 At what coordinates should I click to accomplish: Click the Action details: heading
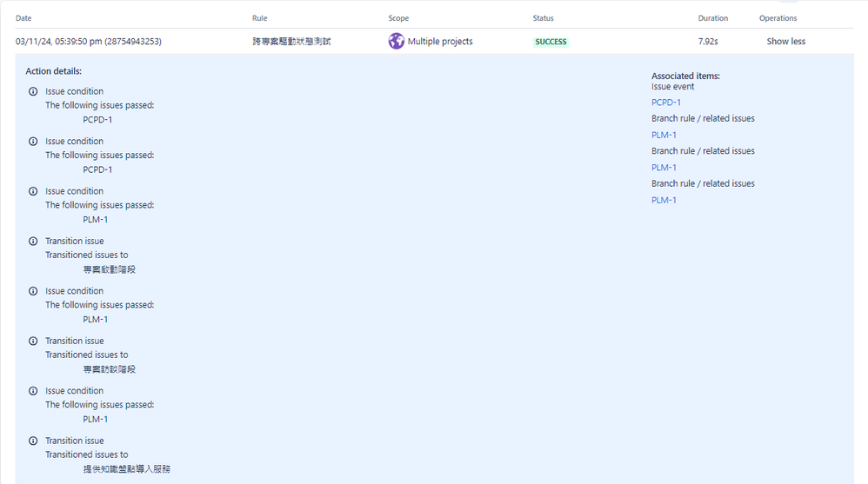click(54, 71)
